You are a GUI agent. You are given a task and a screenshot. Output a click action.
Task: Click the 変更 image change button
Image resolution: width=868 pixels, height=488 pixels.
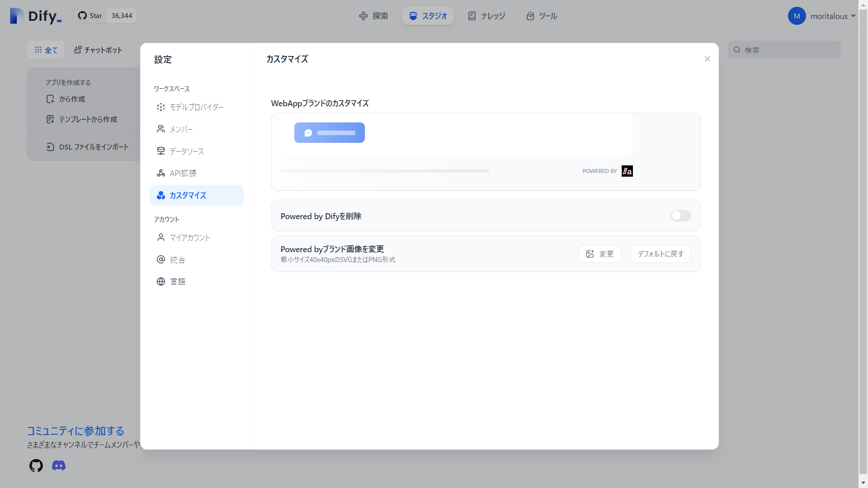(x=599, y=254)
